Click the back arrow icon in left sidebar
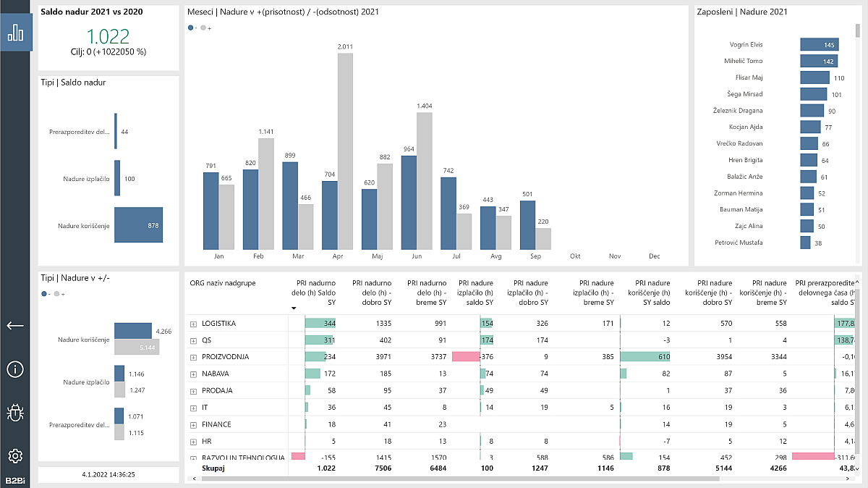 tap(15, 326)
